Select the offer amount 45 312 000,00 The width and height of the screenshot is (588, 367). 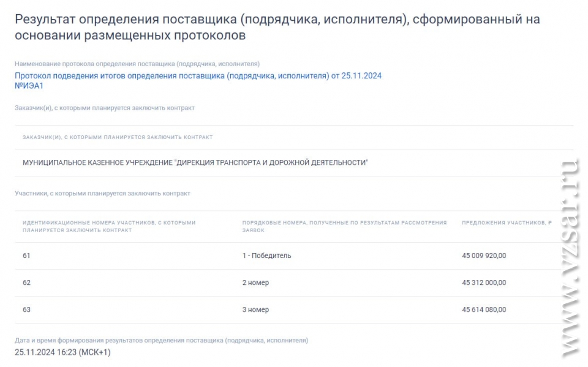click(x=484, y=282)
